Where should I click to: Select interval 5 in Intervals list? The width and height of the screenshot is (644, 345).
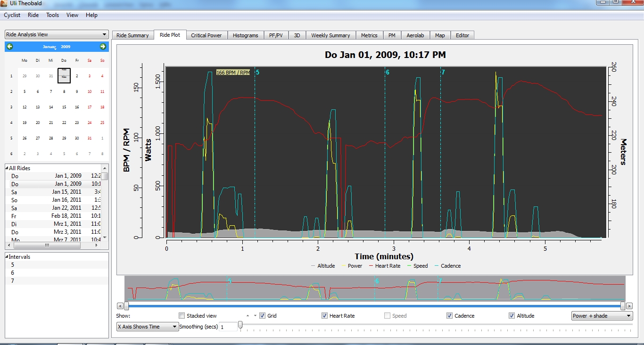click(57, 265)
